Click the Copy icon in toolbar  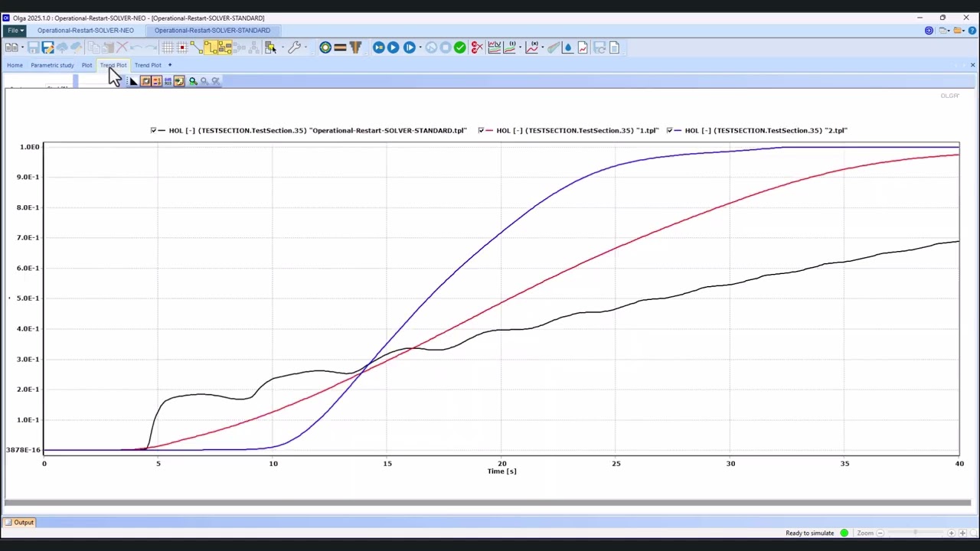pos(93,47)
